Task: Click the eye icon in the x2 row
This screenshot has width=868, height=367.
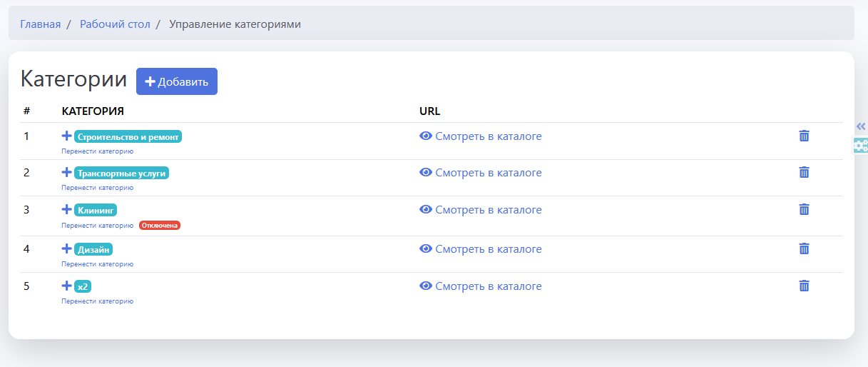Action: pos(426,286)
